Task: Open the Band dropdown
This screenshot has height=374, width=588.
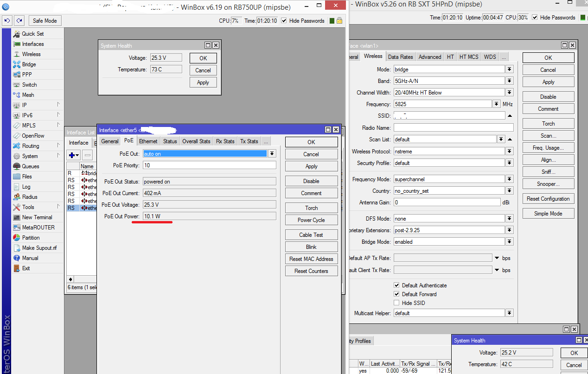Action: point(510,81)
